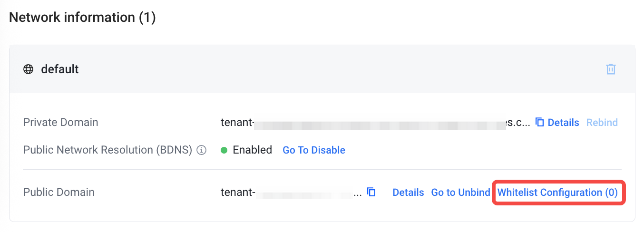Viewport: 644px width, 232px height.
Task: Click the Public Domain label
Action: [x=59, y=193]
